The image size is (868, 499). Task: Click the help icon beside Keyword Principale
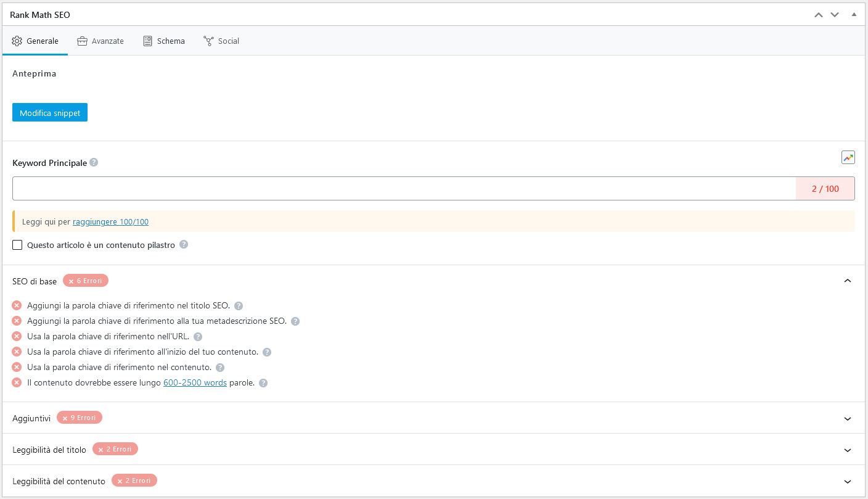click(x=94, y=163)
